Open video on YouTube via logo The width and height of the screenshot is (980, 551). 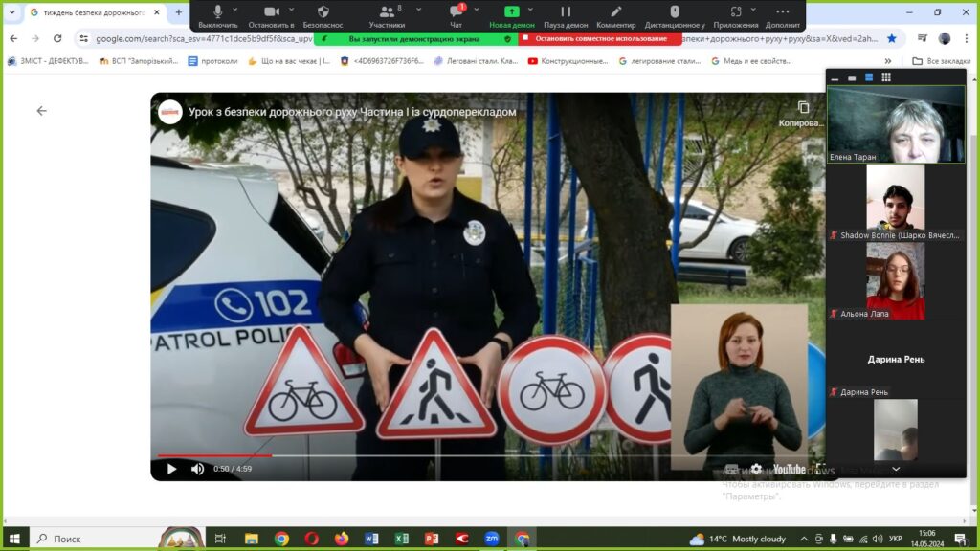[x=789, y=469]
